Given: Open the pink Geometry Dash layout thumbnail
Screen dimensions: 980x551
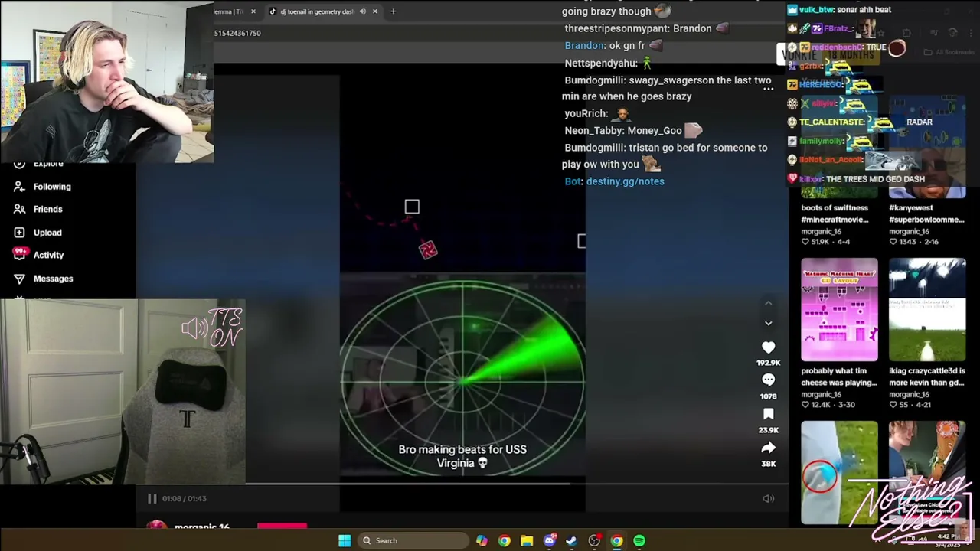Looking at the screenshot, I should tap(839, 309).
